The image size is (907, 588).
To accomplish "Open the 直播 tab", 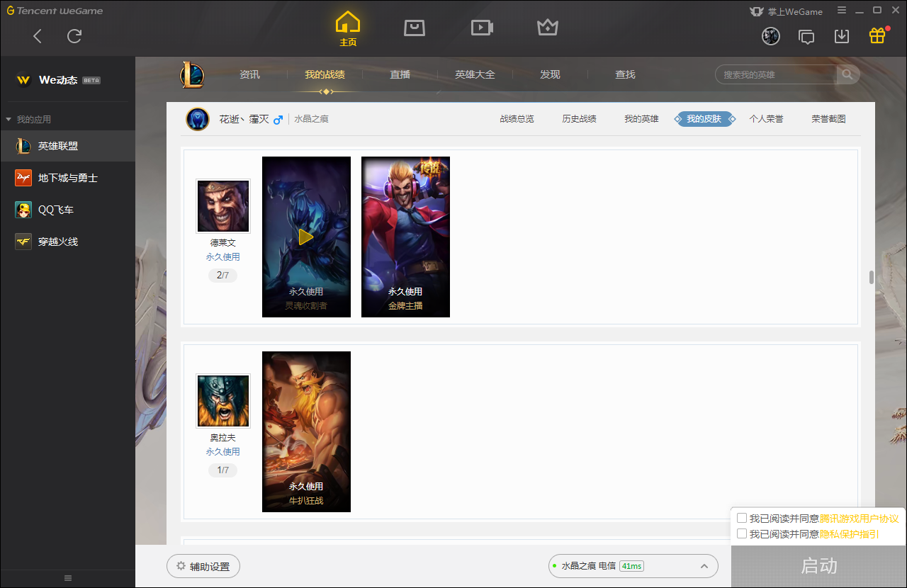I will (400, 74).
